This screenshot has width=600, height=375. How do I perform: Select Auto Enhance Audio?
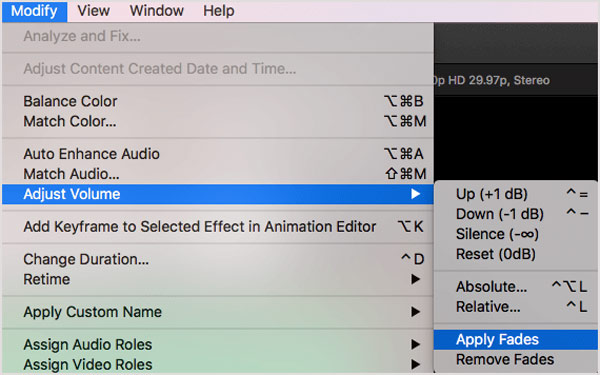(x=218, y=154)
